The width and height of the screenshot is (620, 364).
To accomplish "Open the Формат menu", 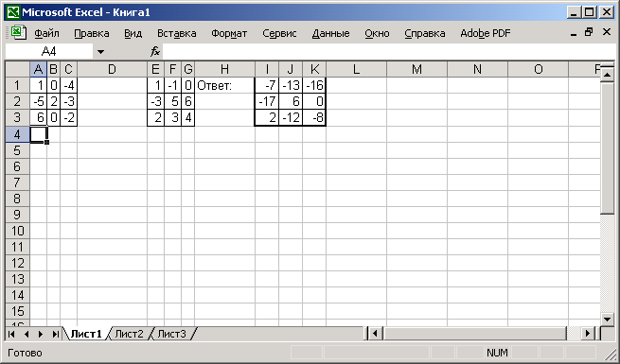I will pos(229,33).
